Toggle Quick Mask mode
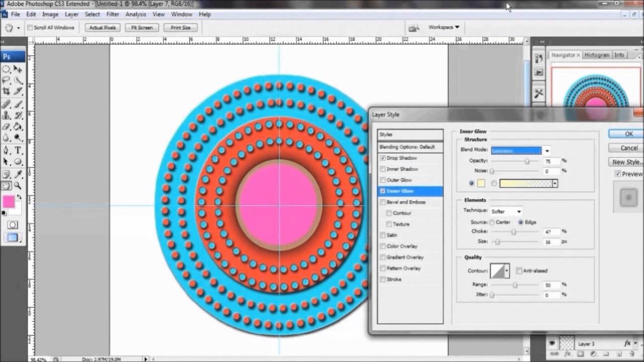 coord(13,225)
